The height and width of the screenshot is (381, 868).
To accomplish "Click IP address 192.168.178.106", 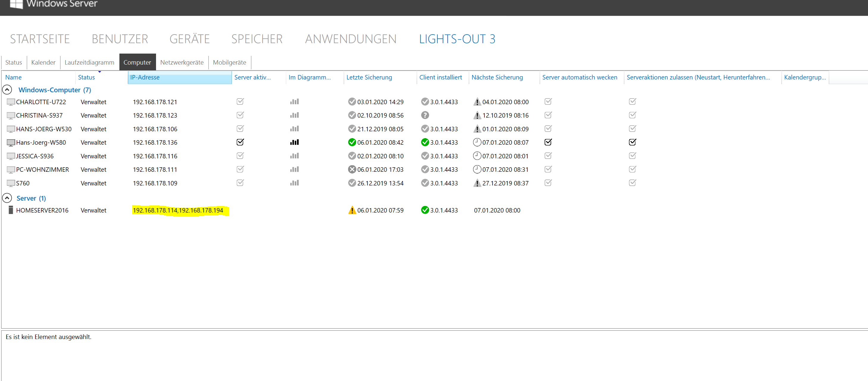I will (155, 129).
